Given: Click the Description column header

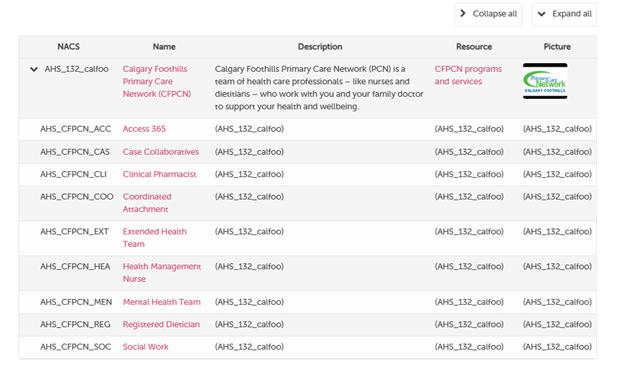Looking at the screenshot, I should (x=320, y=47).
